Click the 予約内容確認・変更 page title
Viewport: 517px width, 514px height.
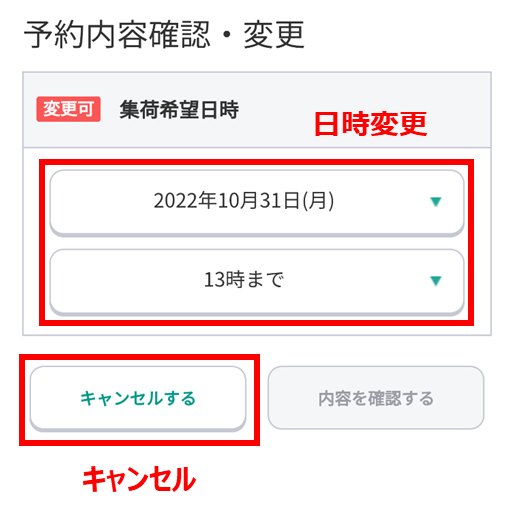click(164, 35)
